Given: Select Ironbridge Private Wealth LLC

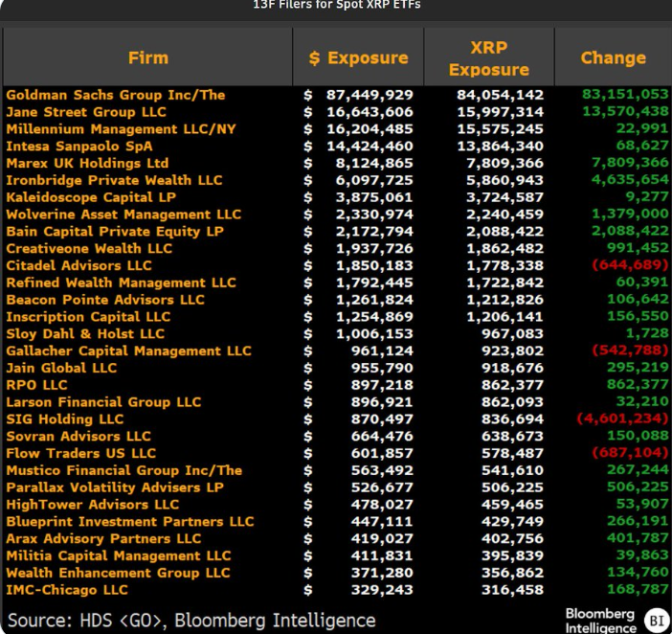Looking at the screenshot, I should click(114, 180).
